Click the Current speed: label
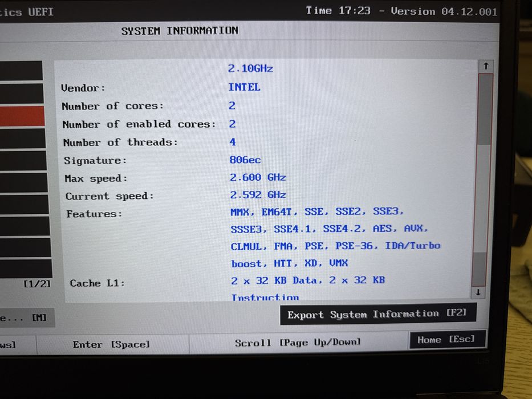 point(109,196)
